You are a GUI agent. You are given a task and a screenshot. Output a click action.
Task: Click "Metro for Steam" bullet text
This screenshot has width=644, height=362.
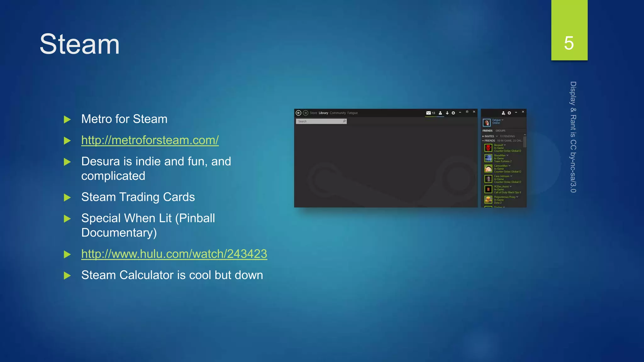[x=124, y=119]
